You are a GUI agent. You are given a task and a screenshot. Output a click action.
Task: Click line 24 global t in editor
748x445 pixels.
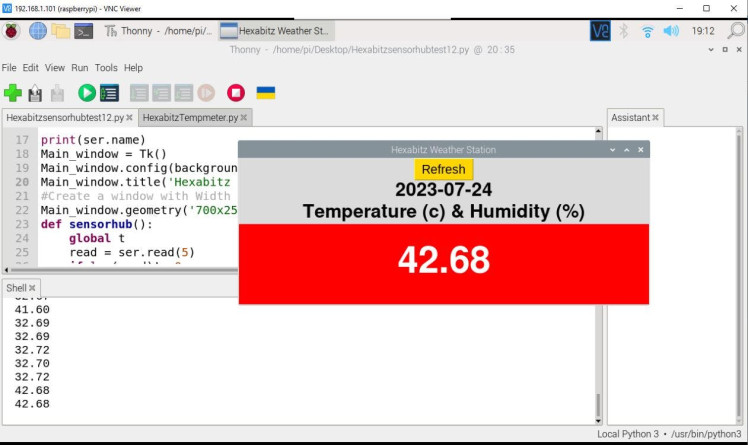coord(97,238)
